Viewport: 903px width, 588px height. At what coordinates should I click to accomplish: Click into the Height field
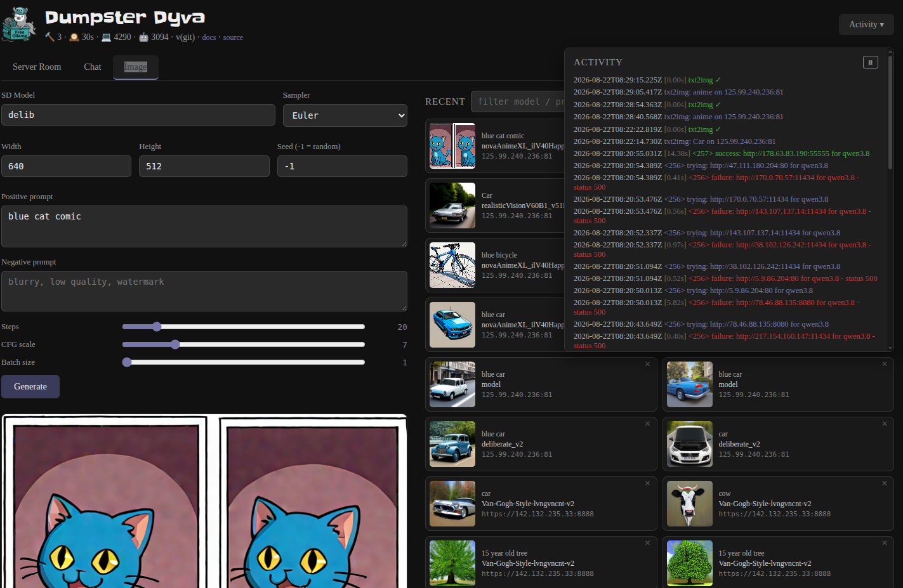point(204,166)
